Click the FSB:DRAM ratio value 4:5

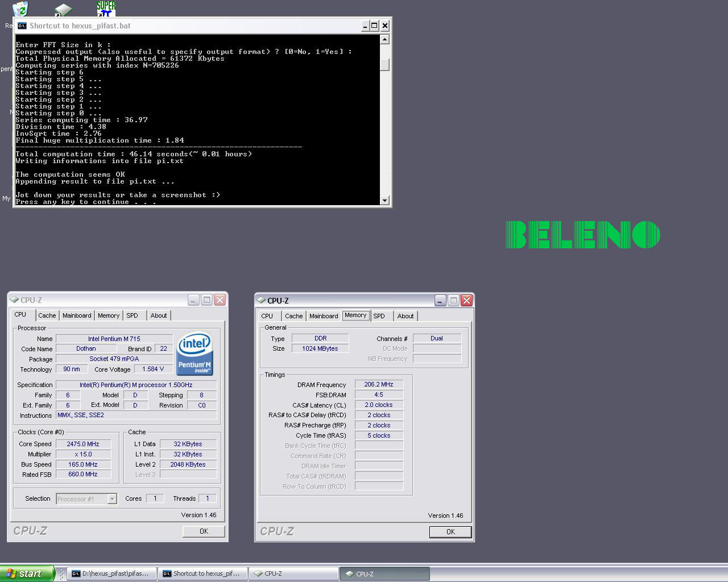379,394
